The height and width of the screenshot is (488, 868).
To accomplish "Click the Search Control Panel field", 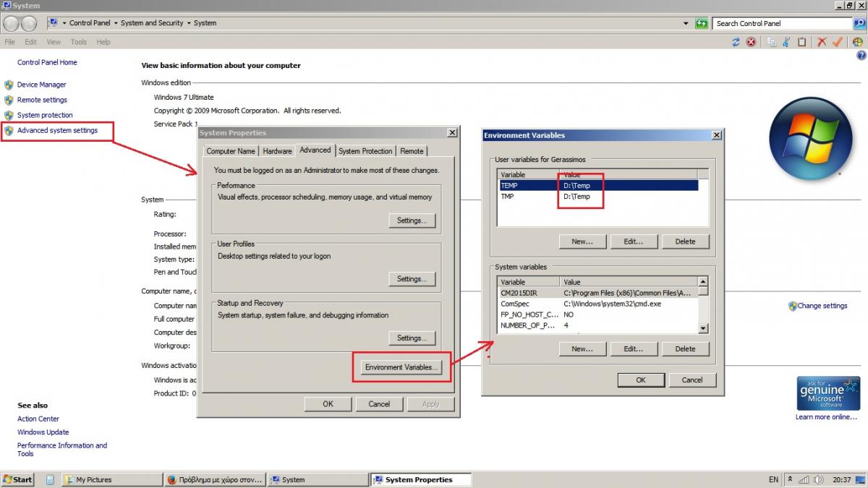I will click(x=783, y=23).
